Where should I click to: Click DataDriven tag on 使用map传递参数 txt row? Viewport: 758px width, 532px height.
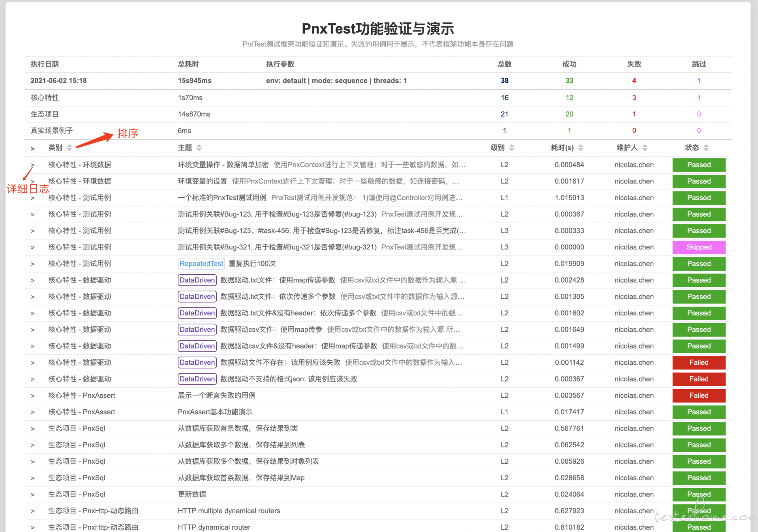point(197,280)
